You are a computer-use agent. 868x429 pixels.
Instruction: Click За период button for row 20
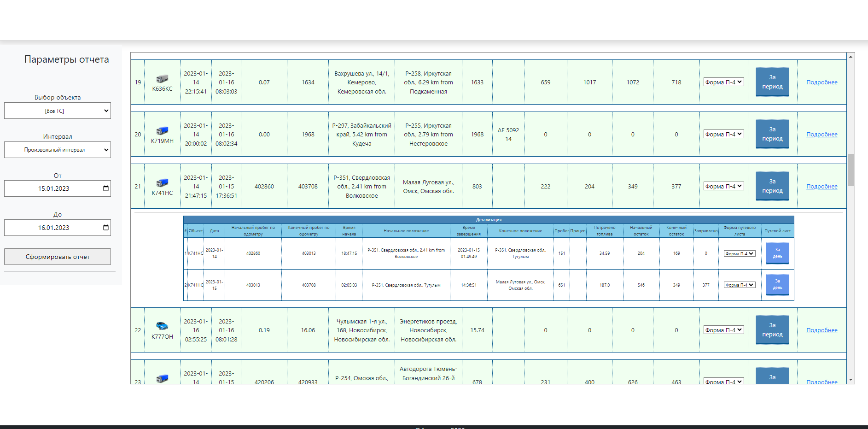tap(772, 134)
